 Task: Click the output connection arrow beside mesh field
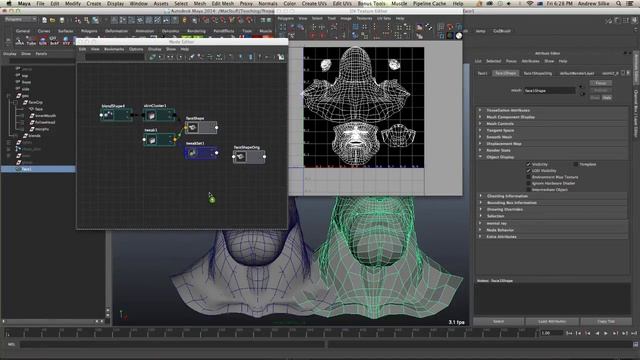tap(582, 94)
